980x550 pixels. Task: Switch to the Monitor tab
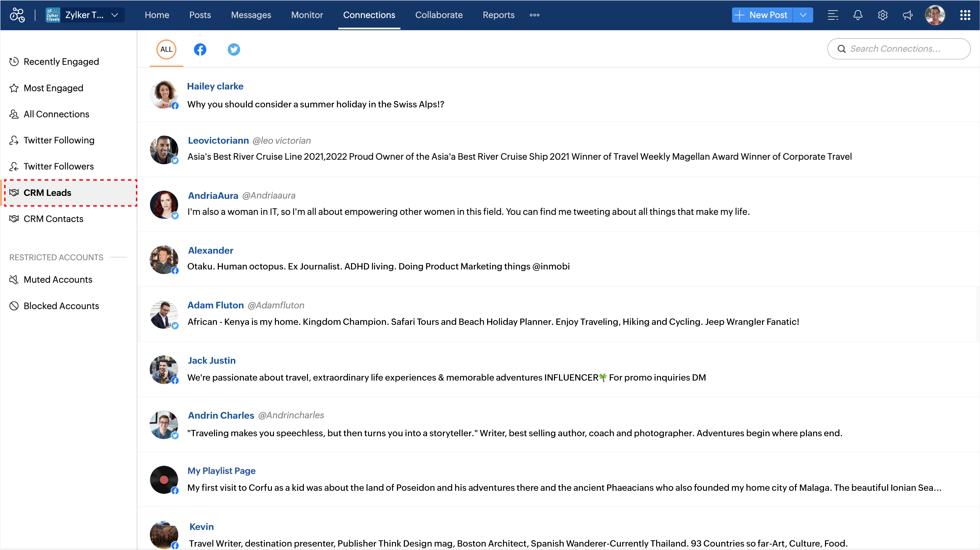[x=307, y=15]
